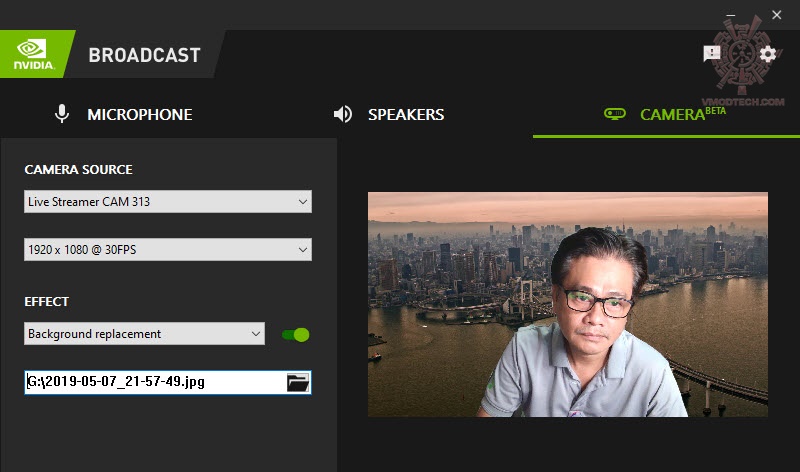Open the feedback notification icon
The height and width of the screenshot is (472, 800).
[x=712, y=53]
